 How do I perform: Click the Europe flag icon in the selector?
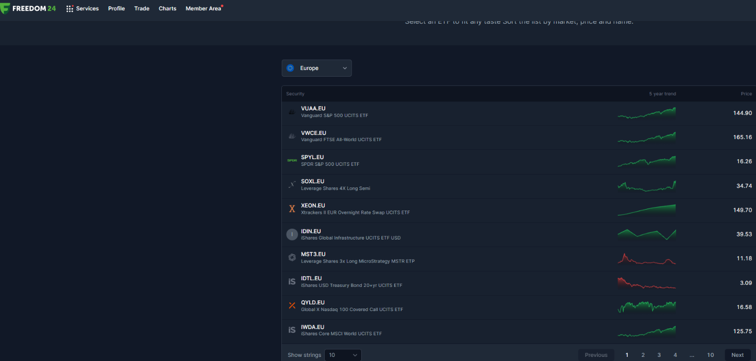click(x=290, y=68)
